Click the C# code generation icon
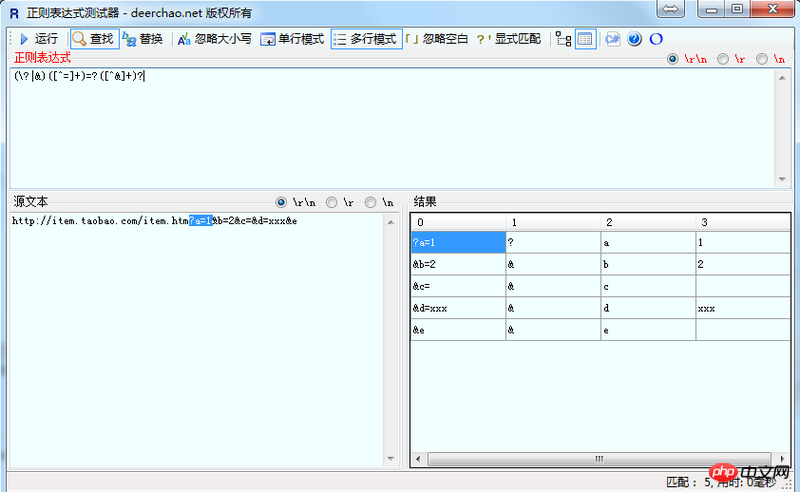 pyautogui.click(x=612, y=39)
